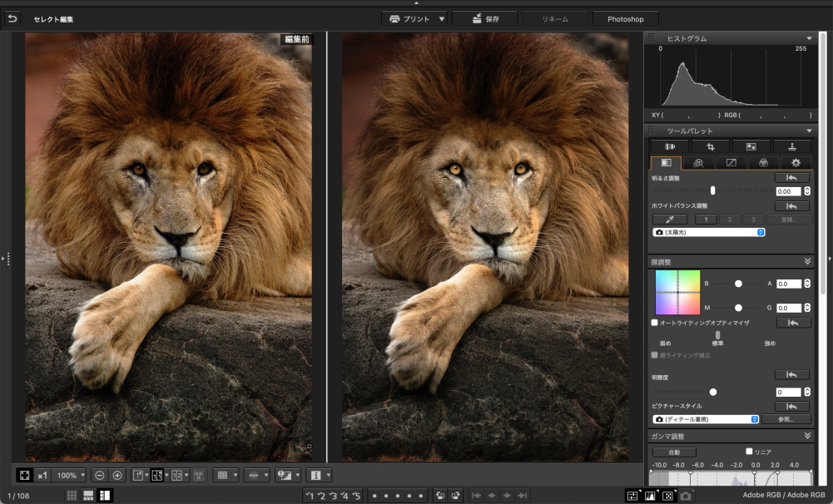Click the white balance eyedropper
Screen dimensions: 833x504
tap(670, 220)
